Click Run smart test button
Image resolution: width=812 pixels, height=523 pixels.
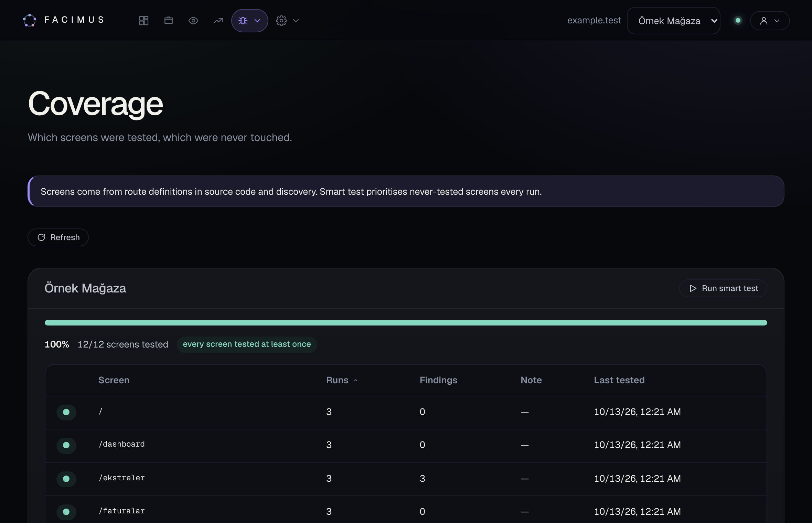coord(723,288)
